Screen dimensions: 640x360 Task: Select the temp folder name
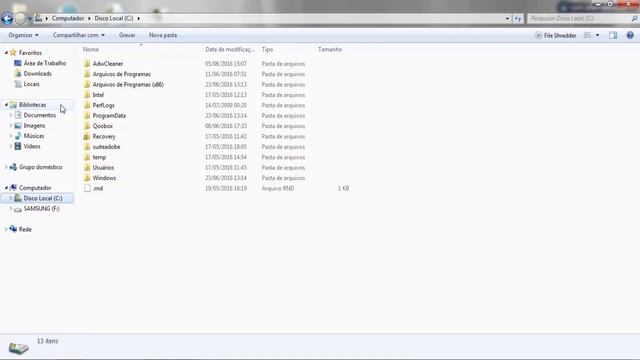click(x=99, y=157)
